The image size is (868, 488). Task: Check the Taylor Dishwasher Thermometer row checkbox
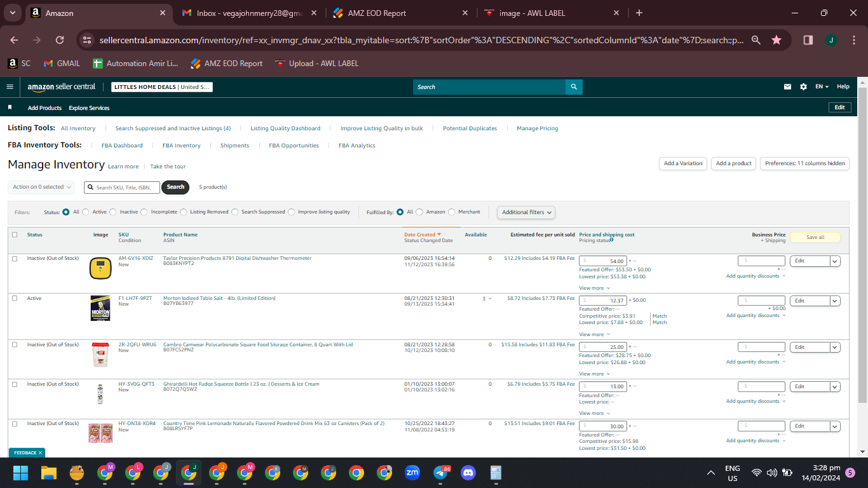[x=15, y=259]
